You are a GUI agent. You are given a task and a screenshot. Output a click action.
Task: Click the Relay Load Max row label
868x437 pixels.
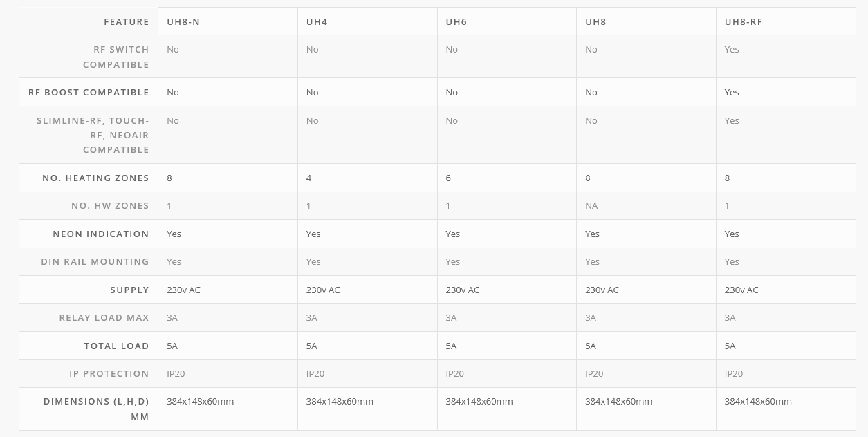[104, 317]
